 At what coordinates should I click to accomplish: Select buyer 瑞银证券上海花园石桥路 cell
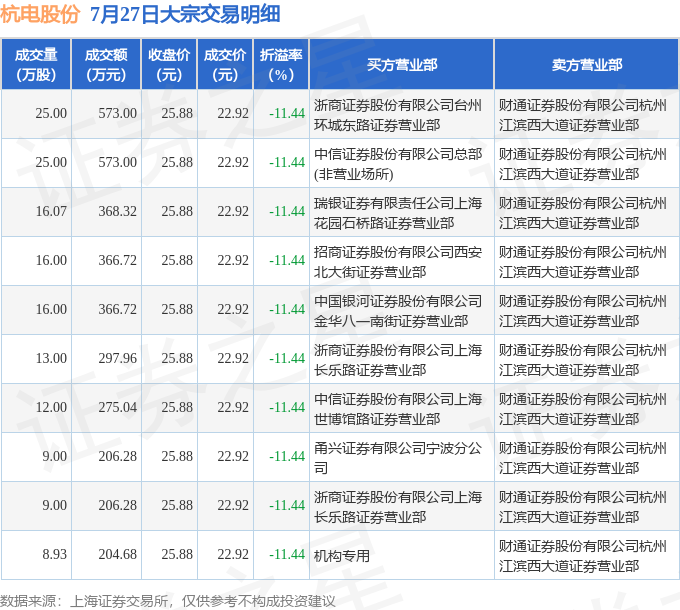point(402,212)
